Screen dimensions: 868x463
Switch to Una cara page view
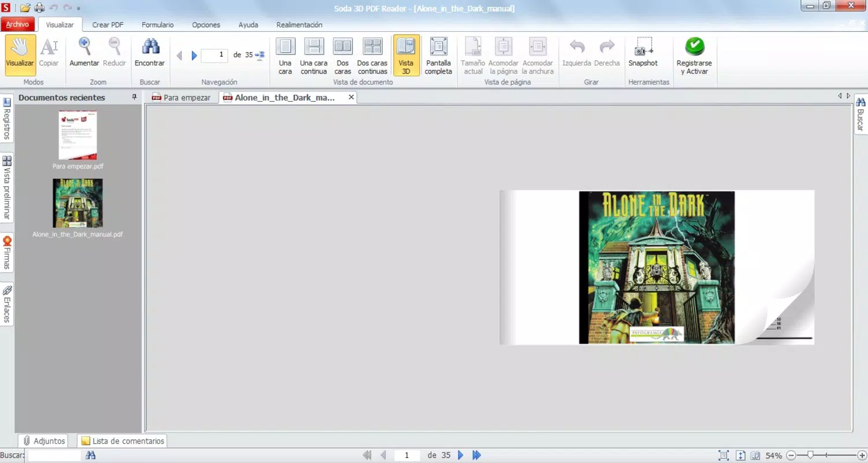(285, 55)
